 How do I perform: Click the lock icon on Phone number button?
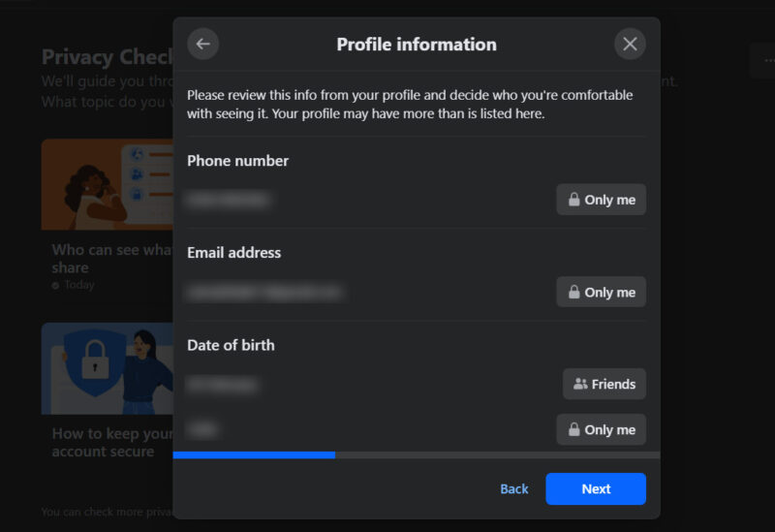pyautogui.click(x=573, y=200)
